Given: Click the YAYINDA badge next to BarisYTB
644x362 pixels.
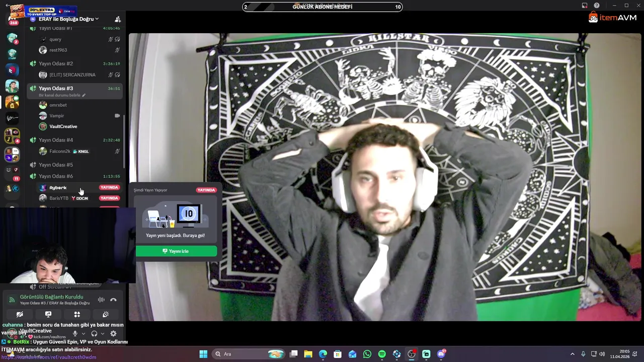Looking at the screenshot, I should coord(109,198).
